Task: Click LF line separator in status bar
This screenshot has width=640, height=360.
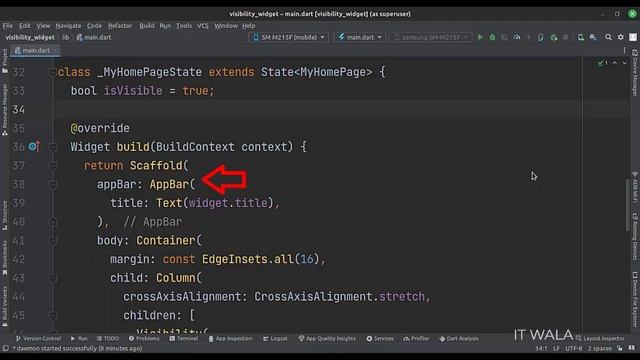Action: (x=556, y=349)
